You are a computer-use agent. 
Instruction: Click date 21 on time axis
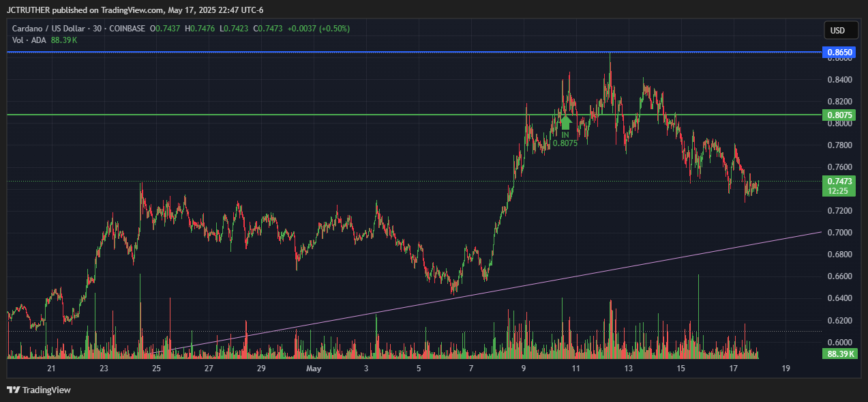click(x=51, y=369)
